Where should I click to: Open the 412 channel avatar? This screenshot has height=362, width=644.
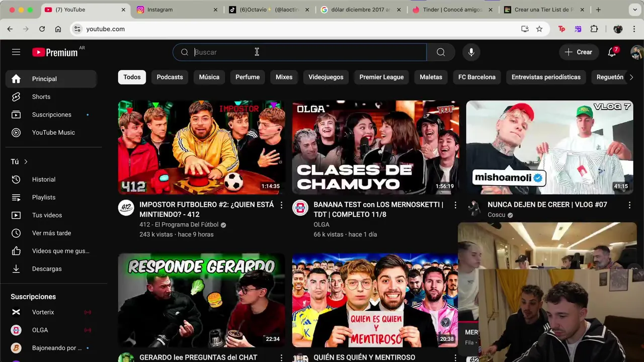point(126,208)
